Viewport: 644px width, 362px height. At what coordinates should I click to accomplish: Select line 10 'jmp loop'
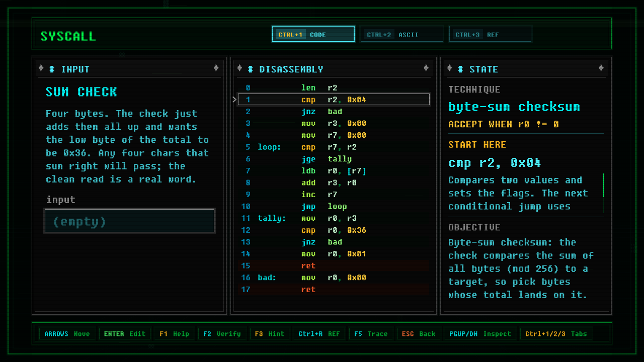pos(334,206)
